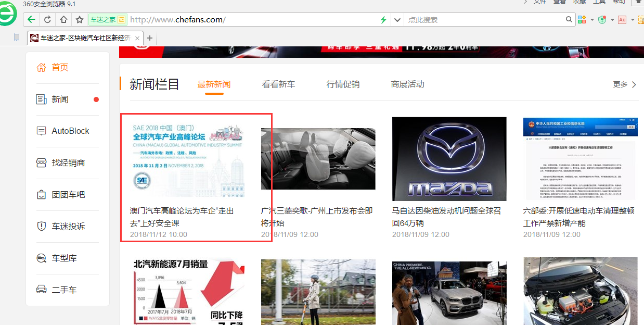Open the colorful extensions grid icon
Viewport: 644px width, 325px height.
pos(582,20)
